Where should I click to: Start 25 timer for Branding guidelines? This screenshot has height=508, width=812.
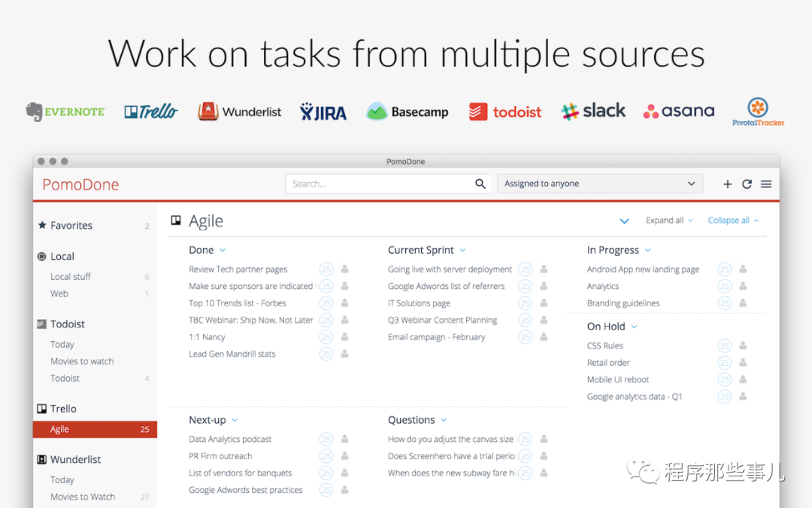point(725,303)
